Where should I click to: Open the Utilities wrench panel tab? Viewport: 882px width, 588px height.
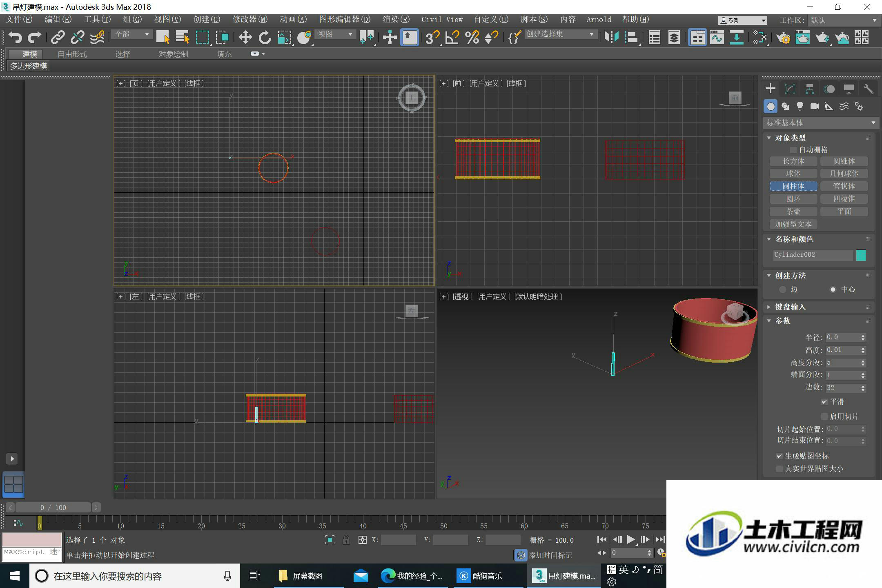(x=869, y=89)
